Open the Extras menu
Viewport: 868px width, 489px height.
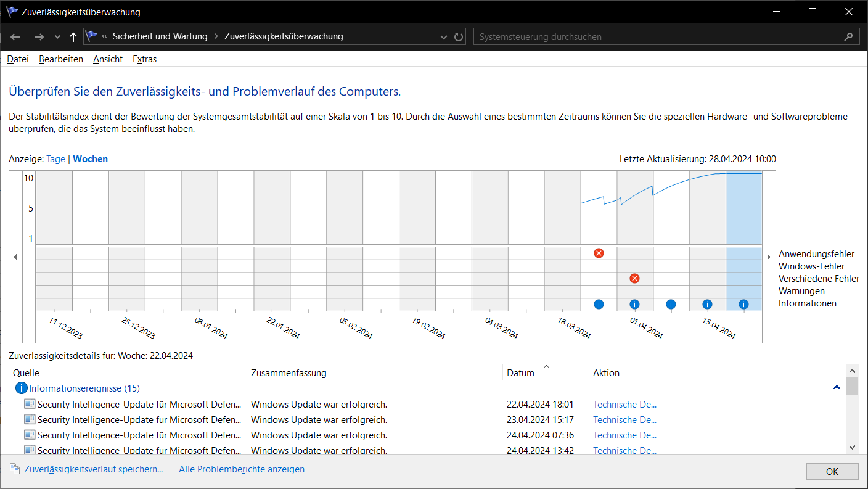tap(145, 59)
